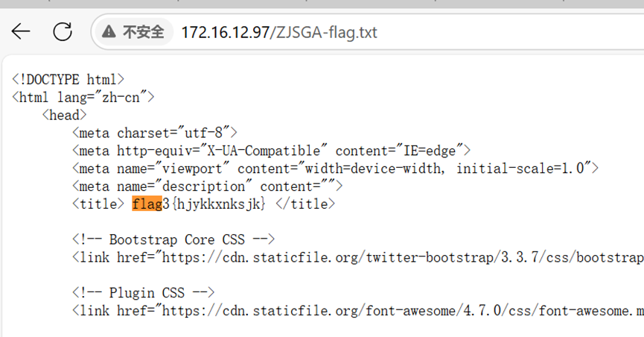Viewport: 644px width, 337px height.
Task: Click the warning triangle security icon
Action: (109, 31)
